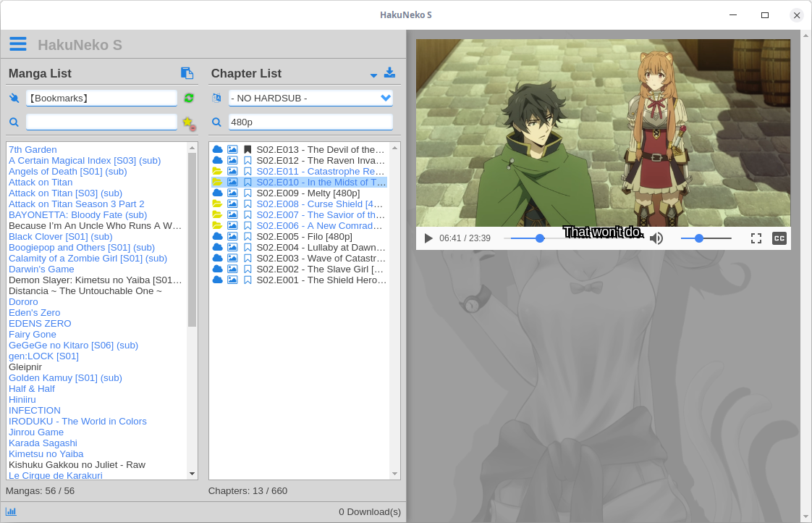
Task: Toggle the bookmark flag on S02.E009 - Melty
Action: [247, 193]
